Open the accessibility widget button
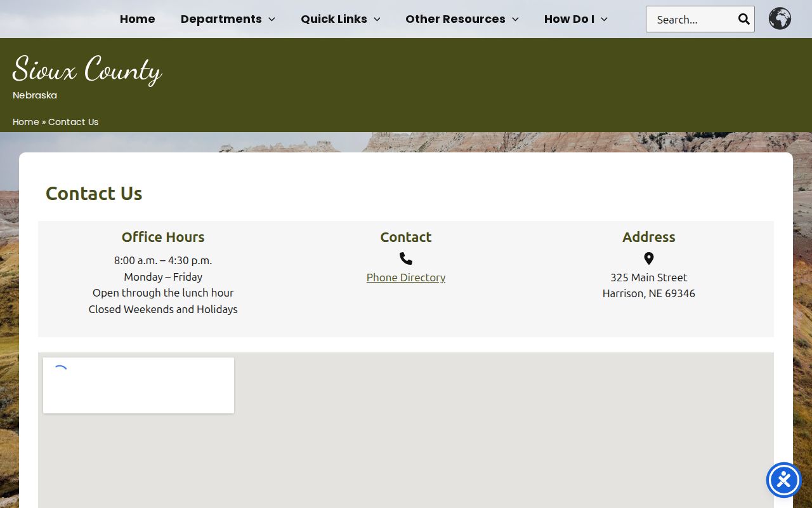Image resolution: width=812 pixels, height=508 pixels. click(784, 480)
